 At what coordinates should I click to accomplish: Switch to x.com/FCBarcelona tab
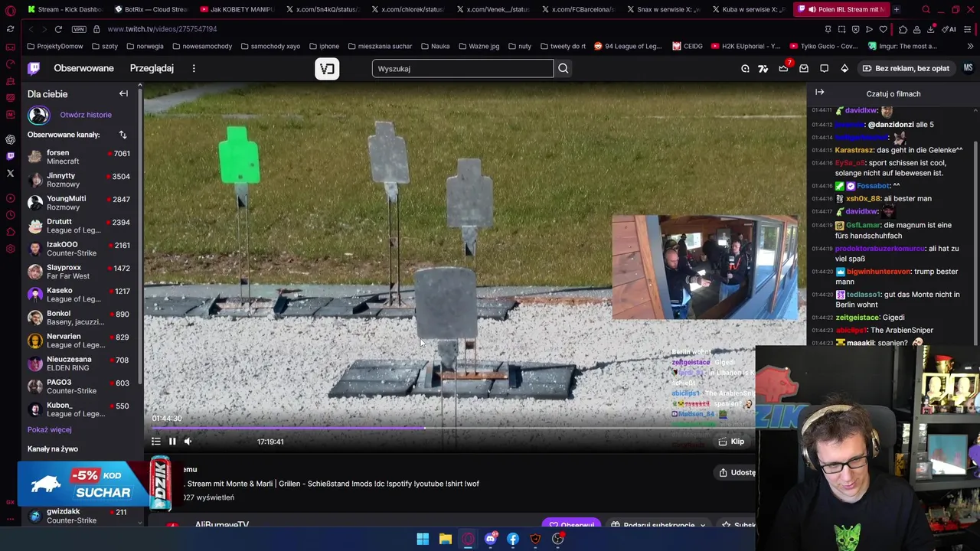pyautogui.click(x=577, y=9)
